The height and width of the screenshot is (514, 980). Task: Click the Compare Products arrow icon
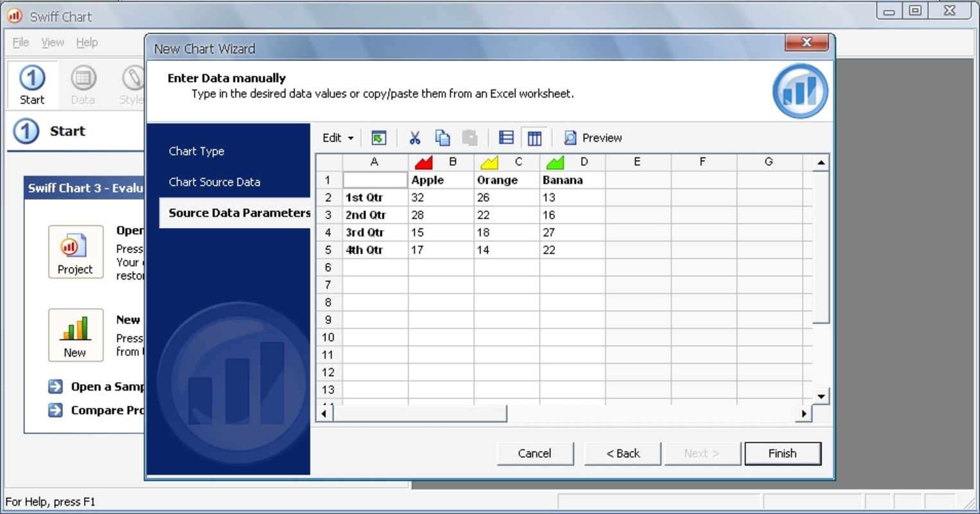click(56, 410)
